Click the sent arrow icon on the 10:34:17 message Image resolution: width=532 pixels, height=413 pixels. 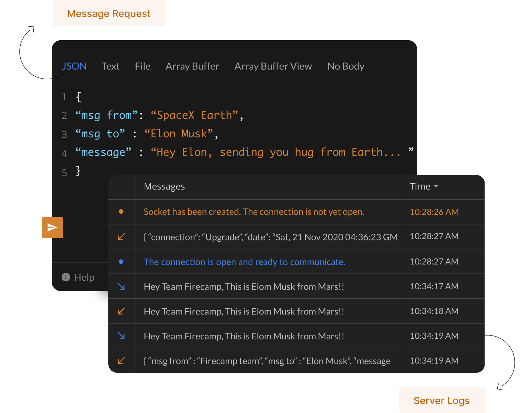click(121, 286)
